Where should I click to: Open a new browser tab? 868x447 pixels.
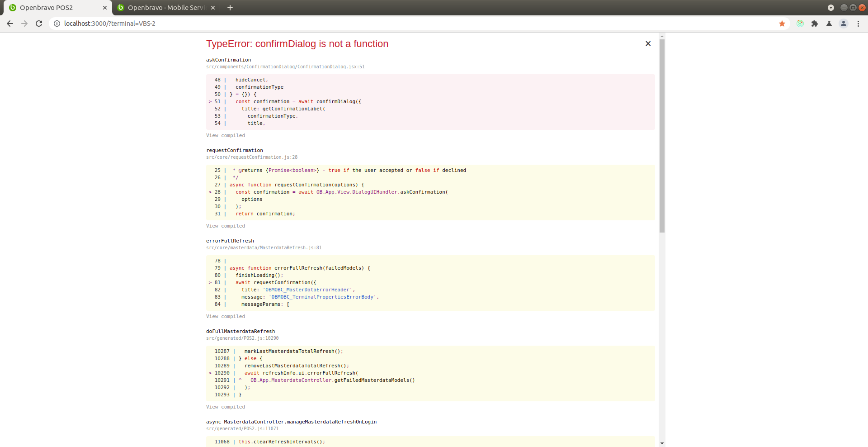(x=230, y=8)
